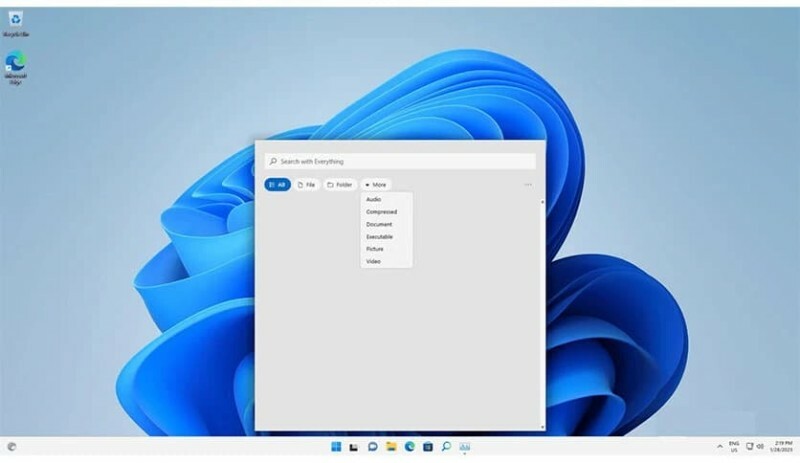Select Video in the filter dropdown
This screenshot has height=463, width=800.
click(373, 261)
